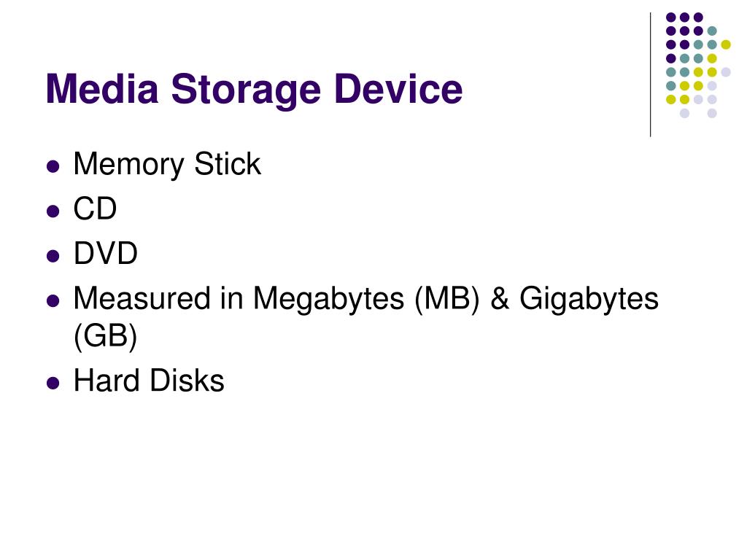
Task: Select the 'Memory Stick' bullet text
Action: pos(167,165)
